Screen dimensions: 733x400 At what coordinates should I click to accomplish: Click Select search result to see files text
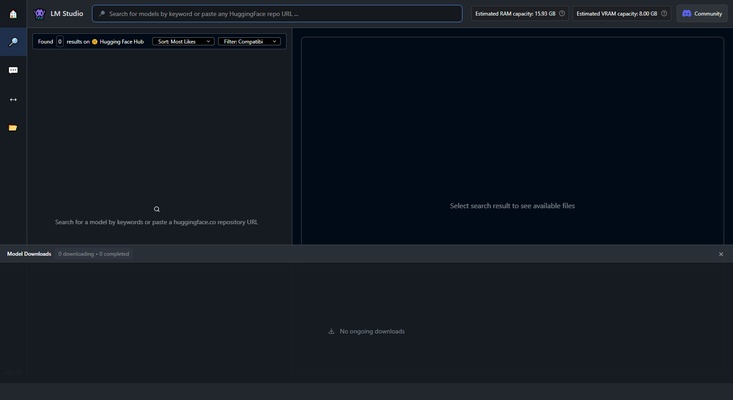(512, 206)
